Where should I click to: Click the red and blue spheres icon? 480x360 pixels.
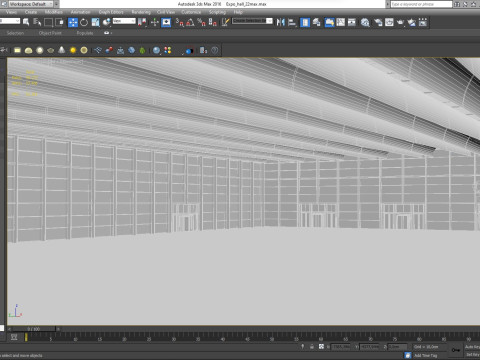pyautogui.click(x=109, y=50)
